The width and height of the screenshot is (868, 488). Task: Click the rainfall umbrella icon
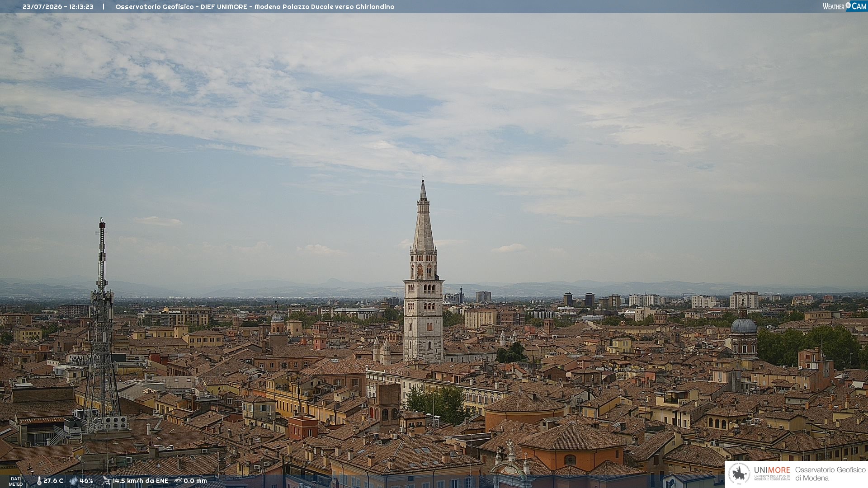[178, 481]
